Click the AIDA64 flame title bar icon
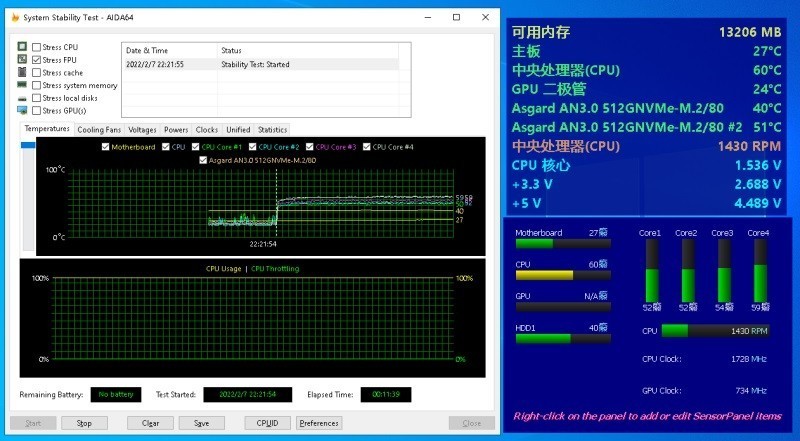 15,17
